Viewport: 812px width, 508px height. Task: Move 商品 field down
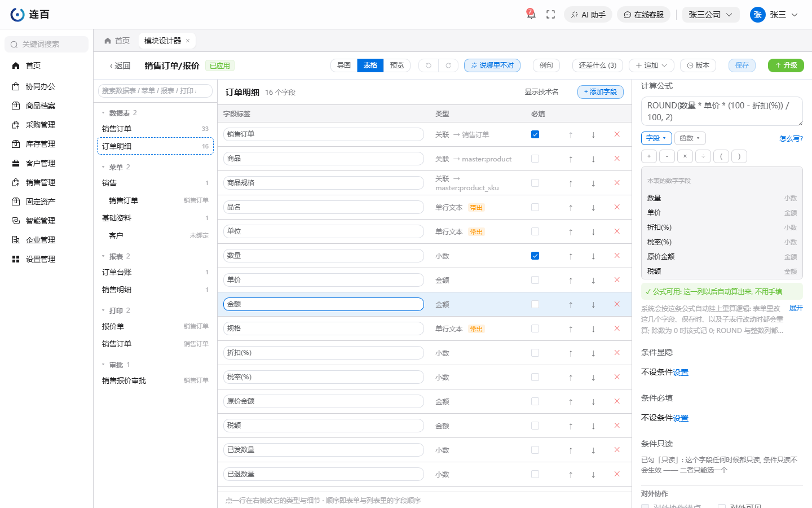tap(593, 159)
